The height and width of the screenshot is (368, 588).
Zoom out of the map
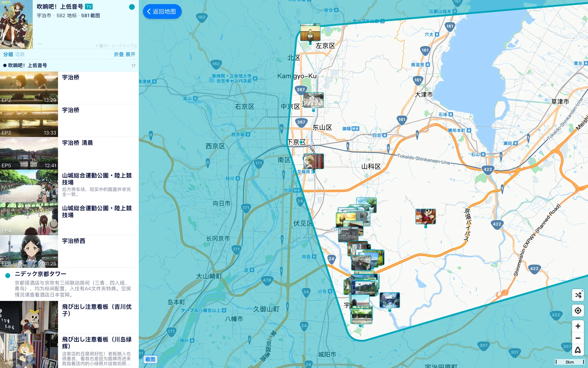578,338
